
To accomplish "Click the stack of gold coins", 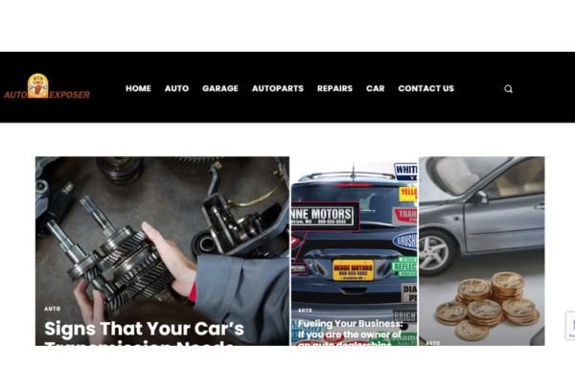I will click(x=488, y=306).
